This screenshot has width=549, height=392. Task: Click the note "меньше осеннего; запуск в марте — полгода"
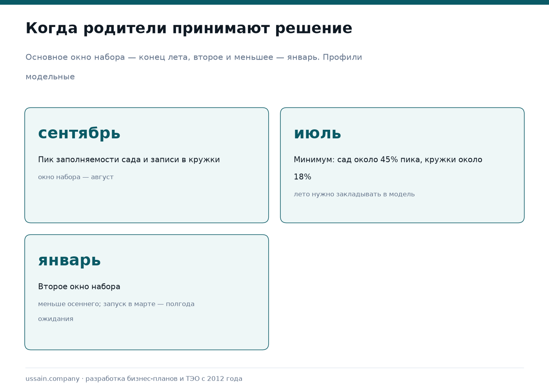[x=116, y=304]
